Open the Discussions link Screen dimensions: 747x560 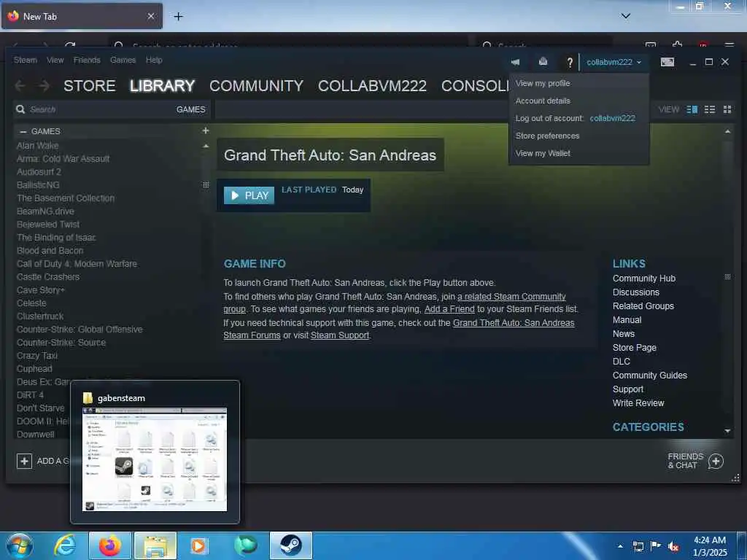click(636, 292)
